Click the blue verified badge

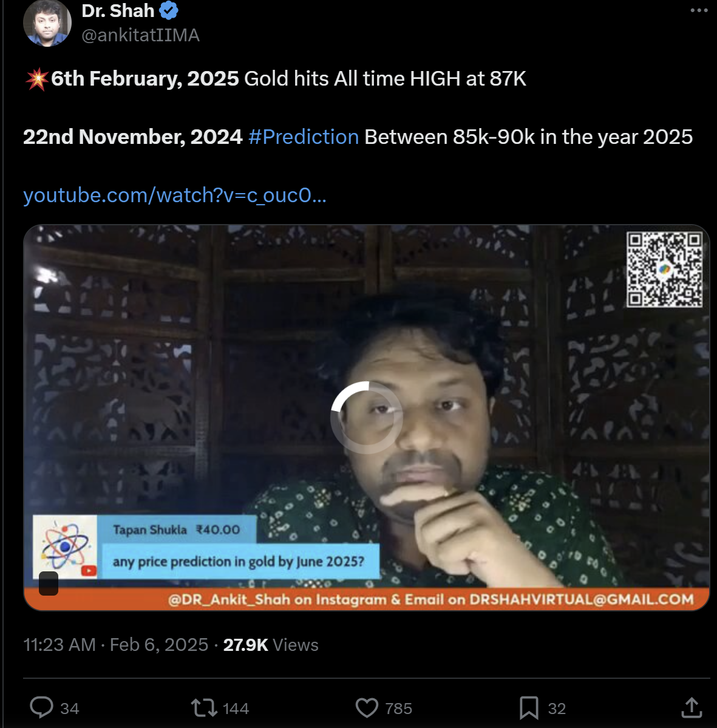tap(168, 11)
